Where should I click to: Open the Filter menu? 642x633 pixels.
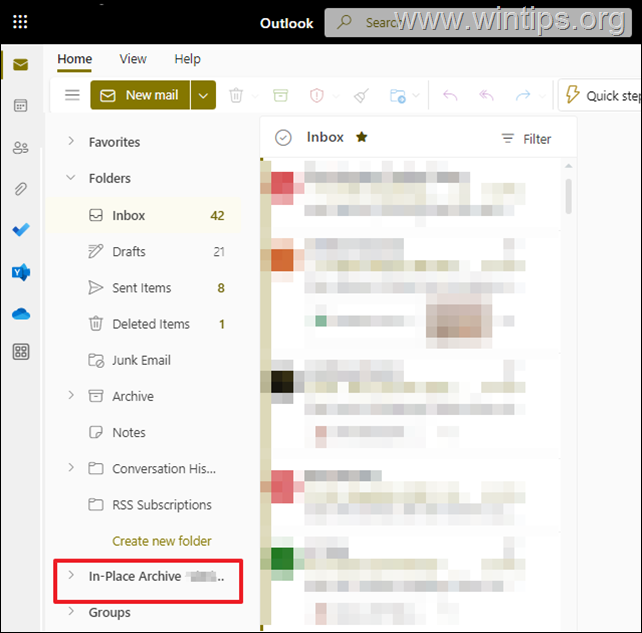coord(527,139)
